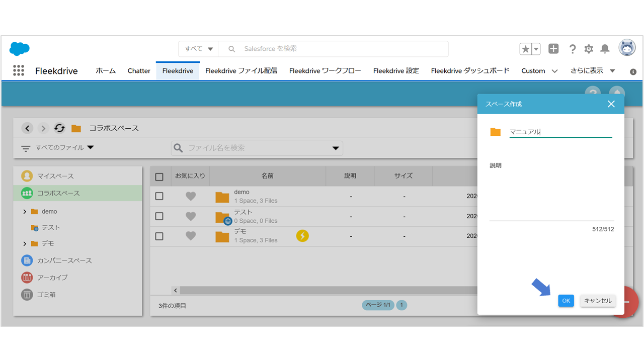Image resolution: width=644 pixels, height=362 pixels.
Task: Open Fleekdrive ファイル配信 tab
Action: (241, 71)
